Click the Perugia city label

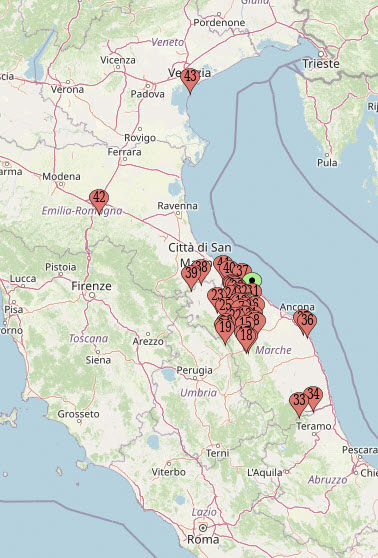click(194, 370)
